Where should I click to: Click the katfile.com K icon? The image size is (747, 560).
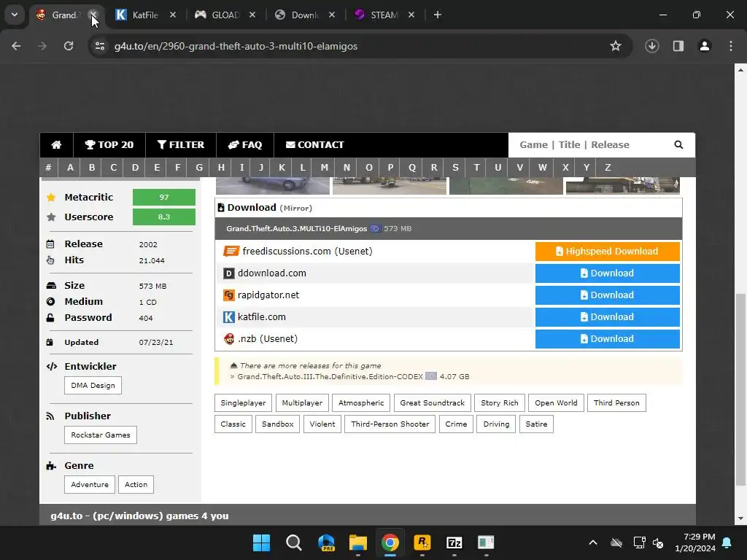[x=228, y=317]
